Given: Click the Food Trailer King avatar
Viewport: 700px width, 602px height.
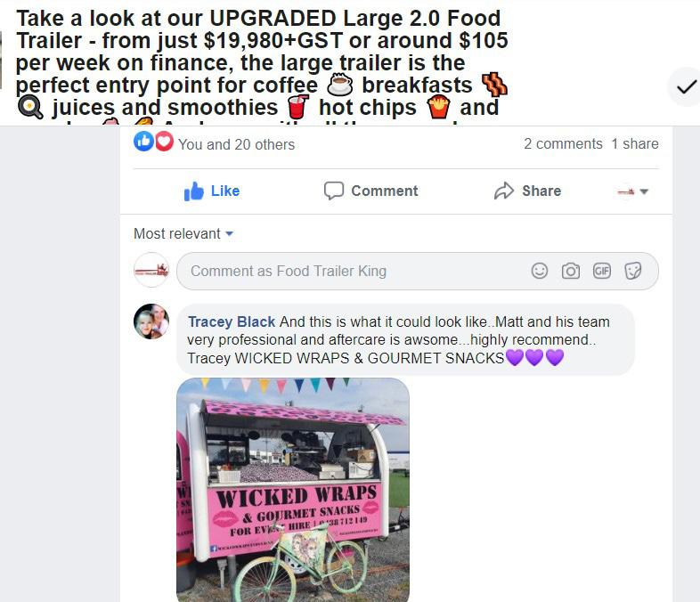Looking at the screenshot, I should point(151,270).
